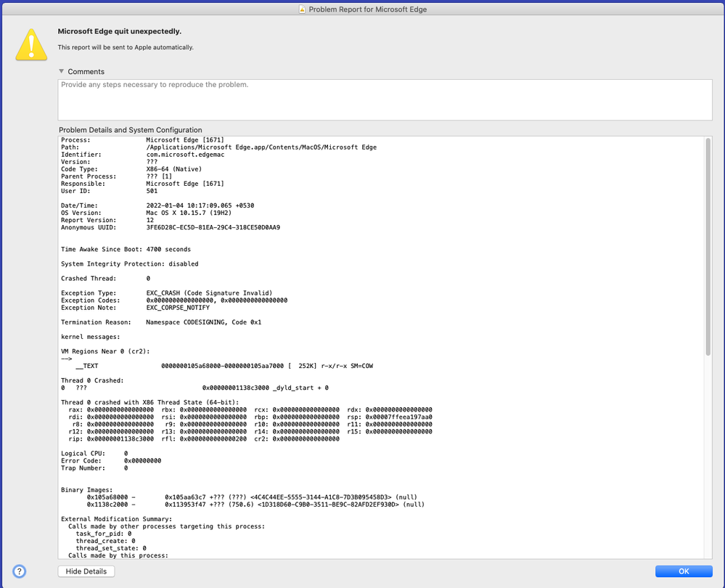Click the 'EXC_CORPSE_NOTIFY' exception note
Image resolution: width=725 pixels, height=588 pixels.
pos(178,308)
